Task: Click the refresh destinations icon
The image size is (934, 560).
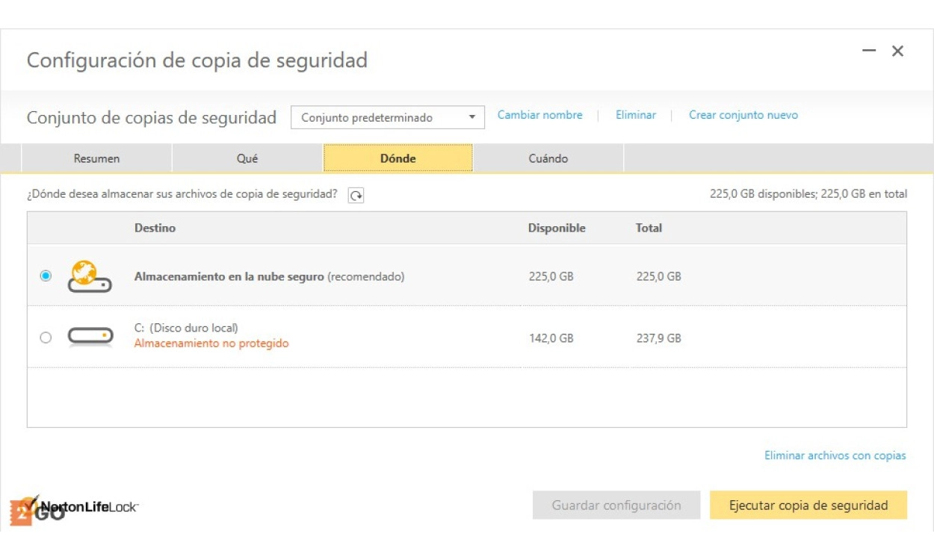Action: point(356,196)
